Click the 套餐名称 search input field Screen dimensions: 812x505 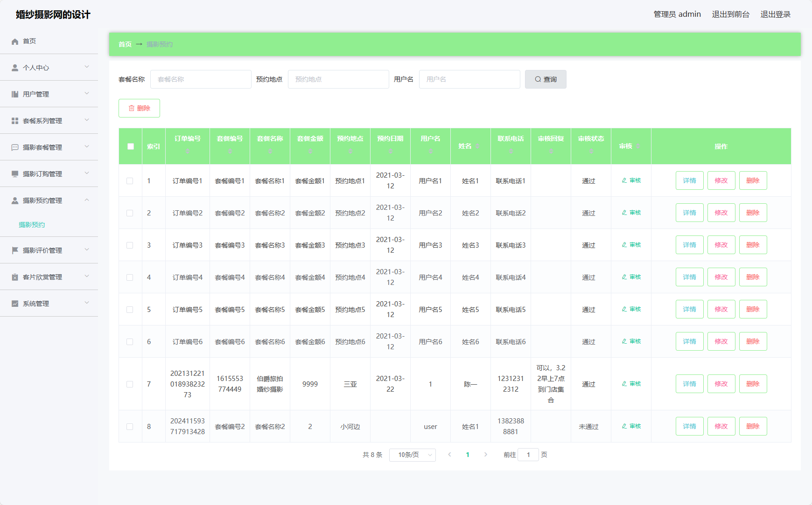(201, 79)
